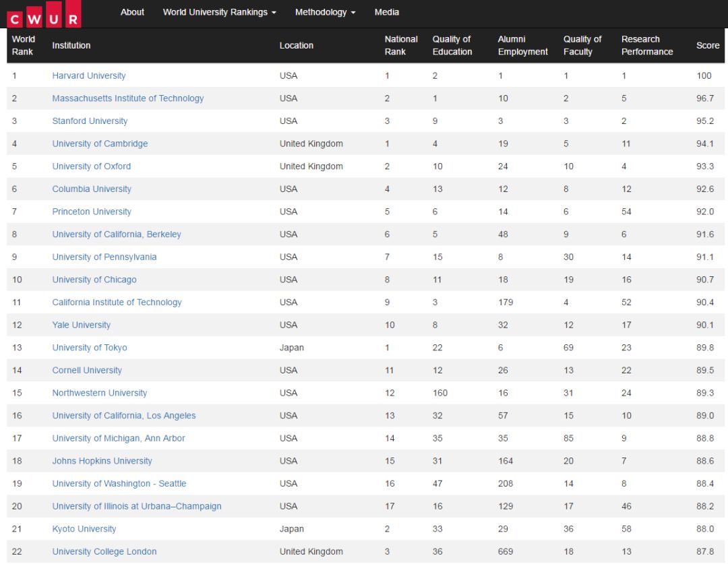This screenshot has height=564, width=728.
Task: Visit the Kyoto University page
Action: click(84, 530)
